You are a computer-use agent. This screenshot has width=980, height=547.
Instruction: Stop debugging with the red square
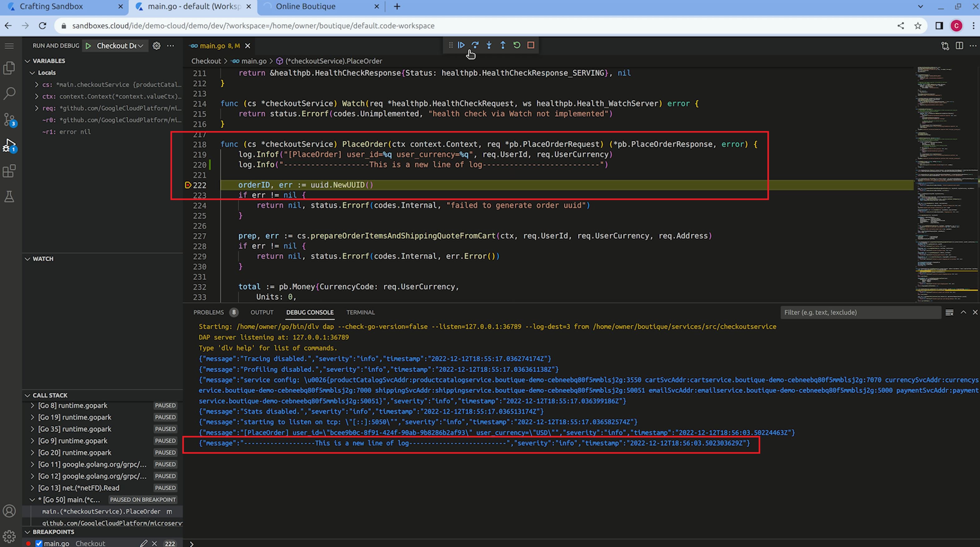(531, 45)
